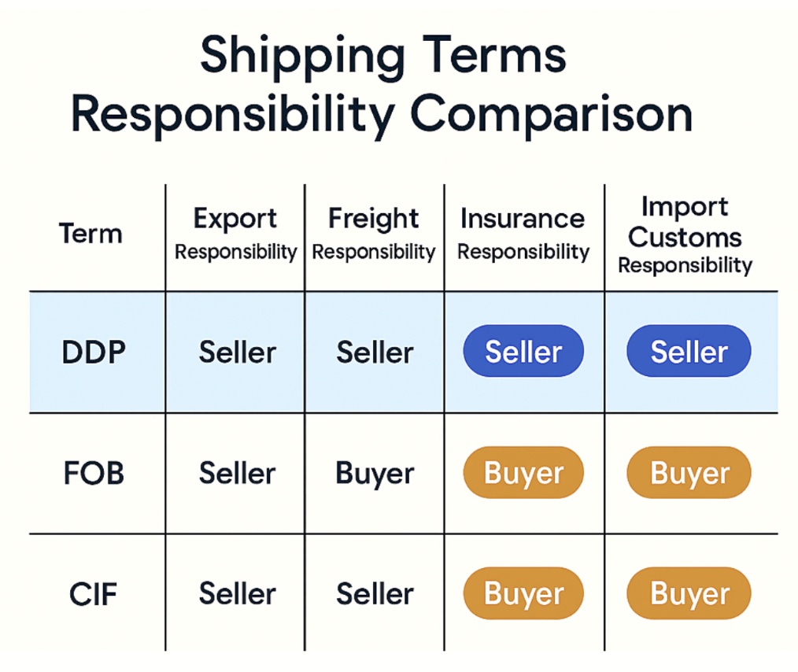
Task: Click the Term column header
Action: [x=91, y=234]
